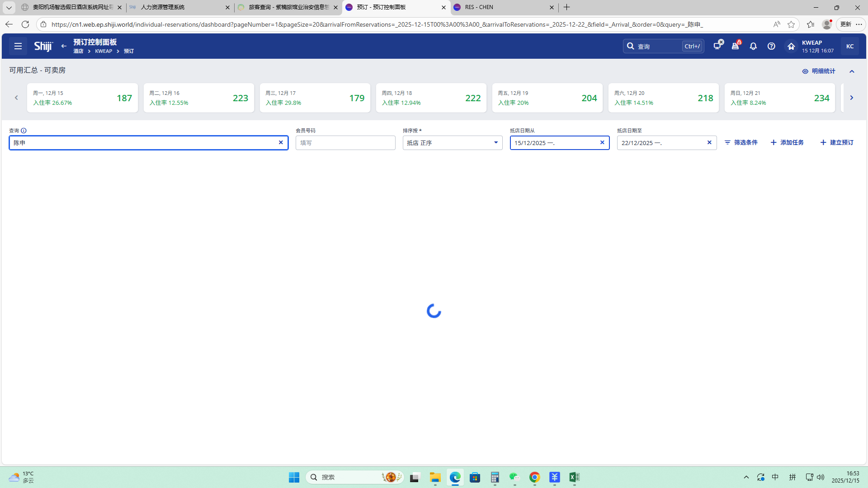Click the 建立预订 create reservation button

click(837, 142)
